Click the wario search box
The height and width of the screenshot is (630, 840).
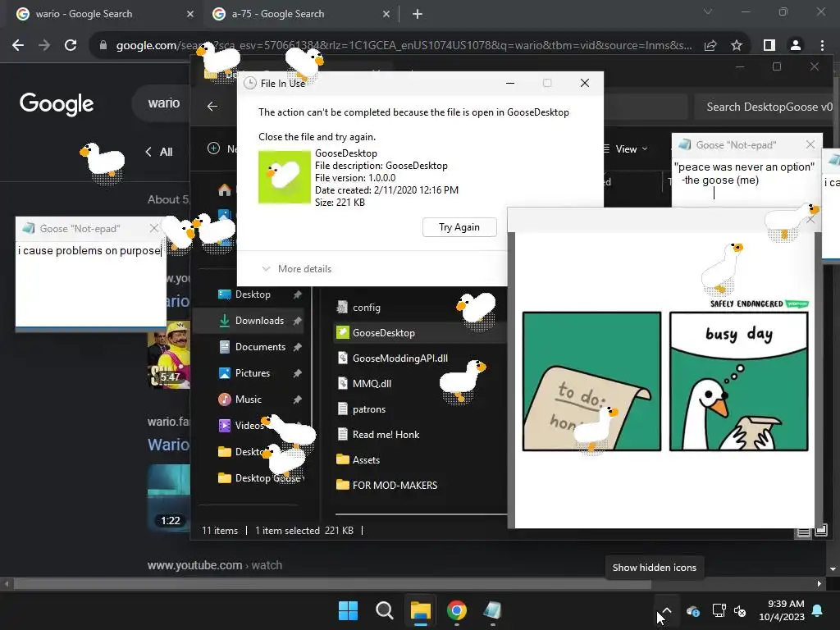tap(161, 103)
